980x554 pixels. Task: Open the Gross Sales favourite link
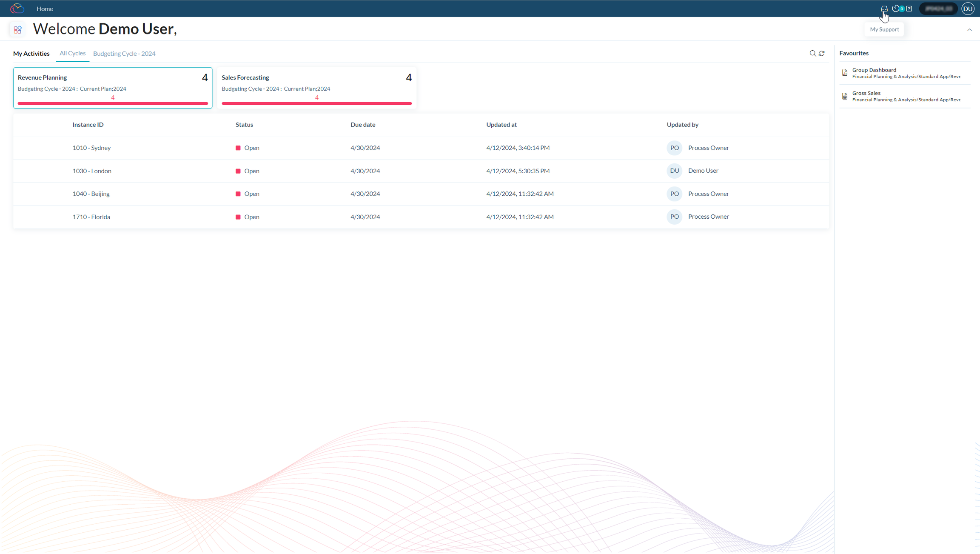866,93
